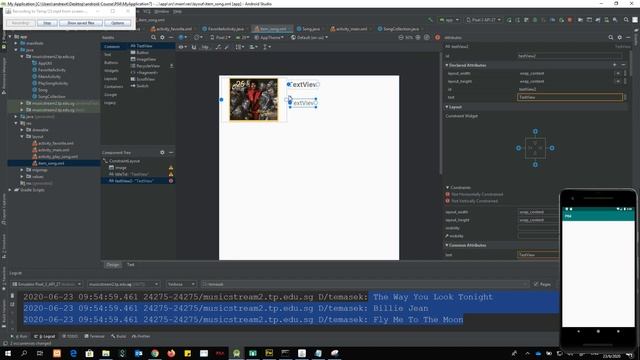Collapse the layout folder in project tree

22,136
